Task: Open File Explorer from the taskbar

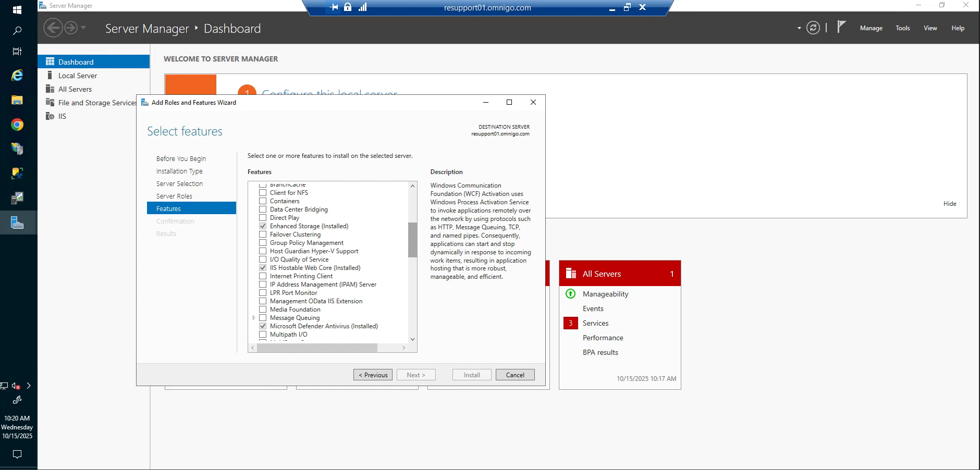Action: [17, 100]
